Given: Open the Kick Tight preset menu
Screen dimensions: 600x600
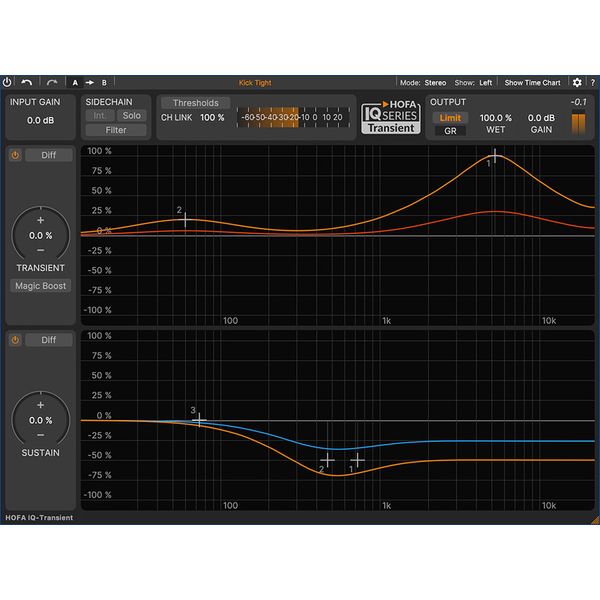Looking at the screenshot, I should click(255, 83).
